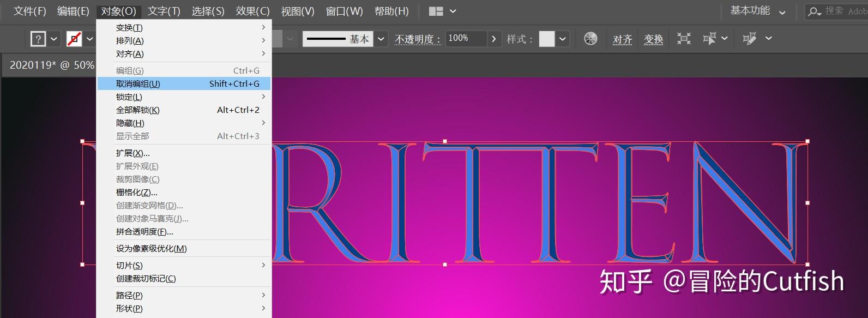Expand the opacity slider arrow beside 100%
The height and width of the screenshot is (318, 868).
(x=494, y=39)
